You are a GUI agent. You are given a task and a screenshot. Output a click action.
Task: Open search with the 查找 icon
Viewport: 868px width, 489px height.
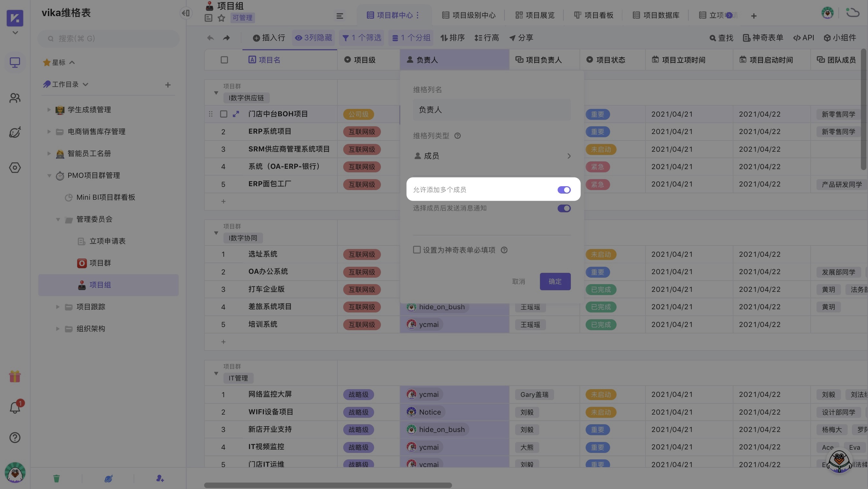(x=721, y=38)
